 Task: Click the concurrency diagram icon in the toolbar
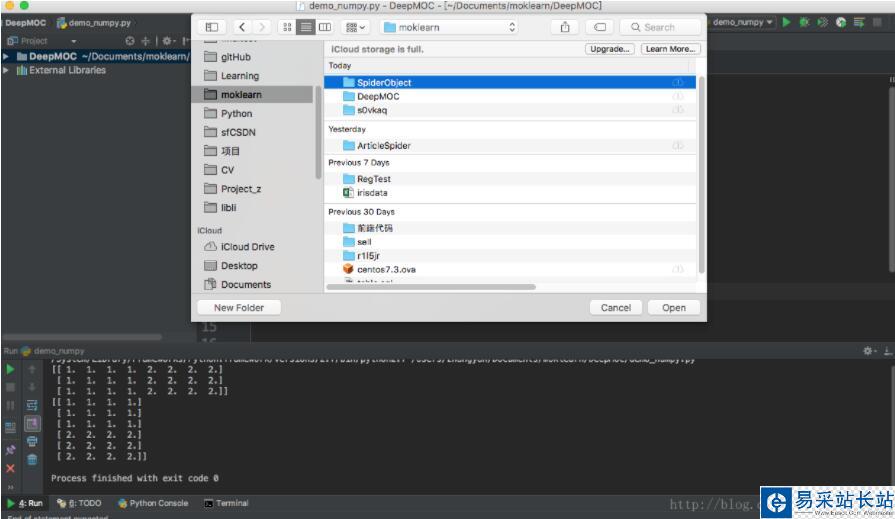tap(859, 22)
